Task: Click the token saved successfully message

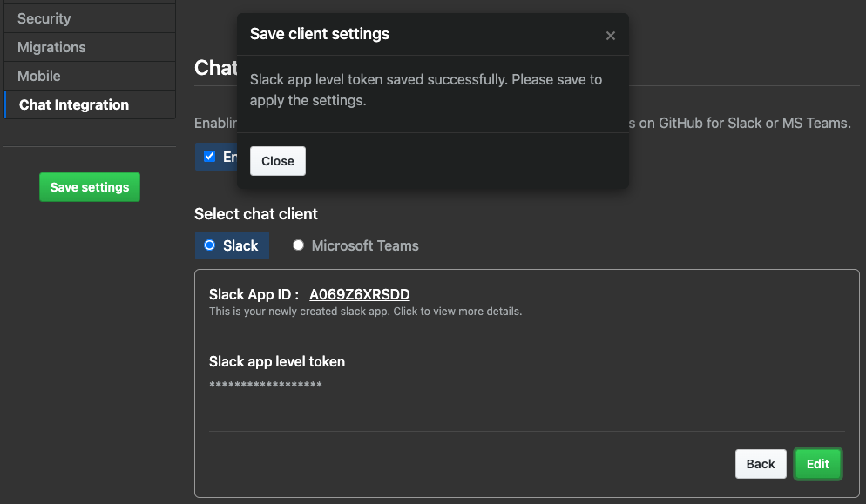Action: tap(425, 90)
